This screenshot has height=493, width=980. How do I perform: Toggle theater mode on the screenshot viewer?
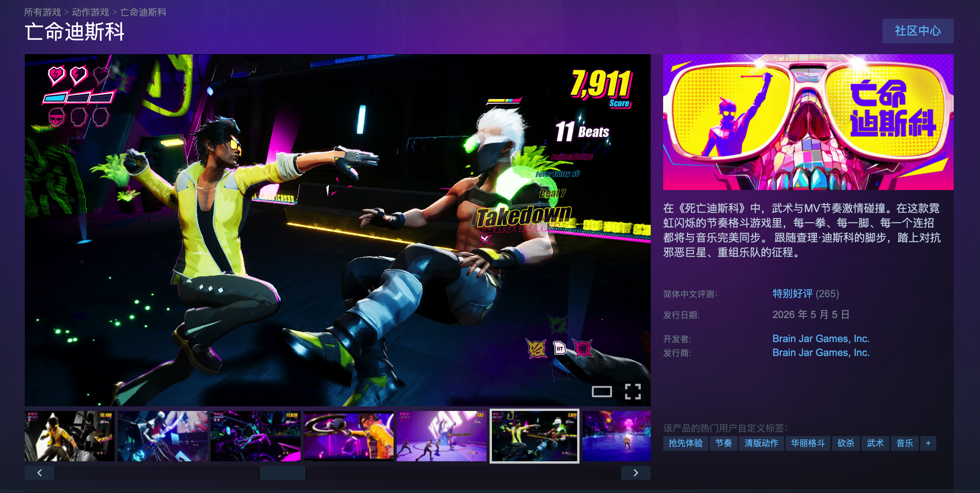tap(602, 392)
